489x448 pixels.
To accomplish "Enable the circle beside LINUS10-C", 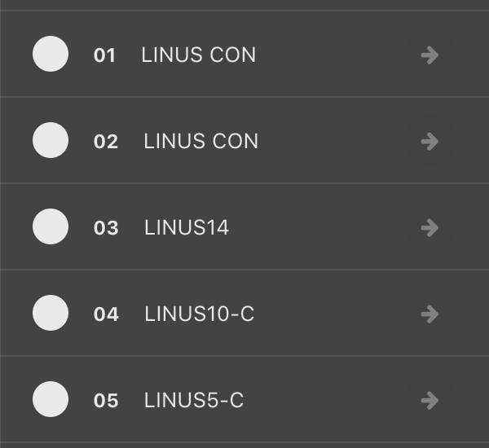I will pyautogui.click(x=51, y=314).
